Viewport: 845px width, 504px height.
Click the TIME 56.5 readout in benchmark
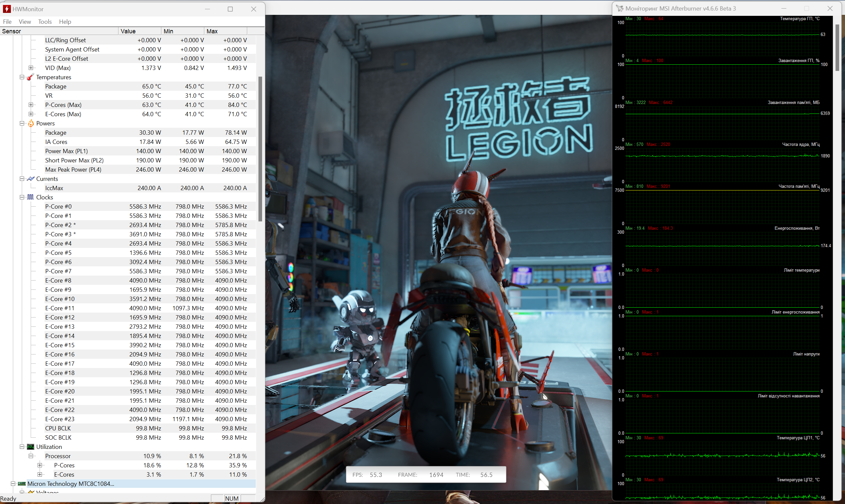(x=474, y=474)
